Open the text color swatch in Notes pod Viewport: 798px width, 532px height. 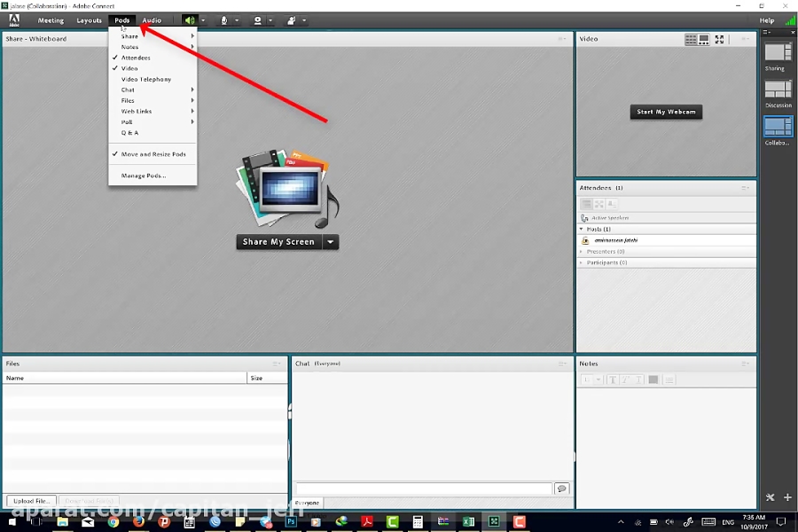(x=653, y=379)
